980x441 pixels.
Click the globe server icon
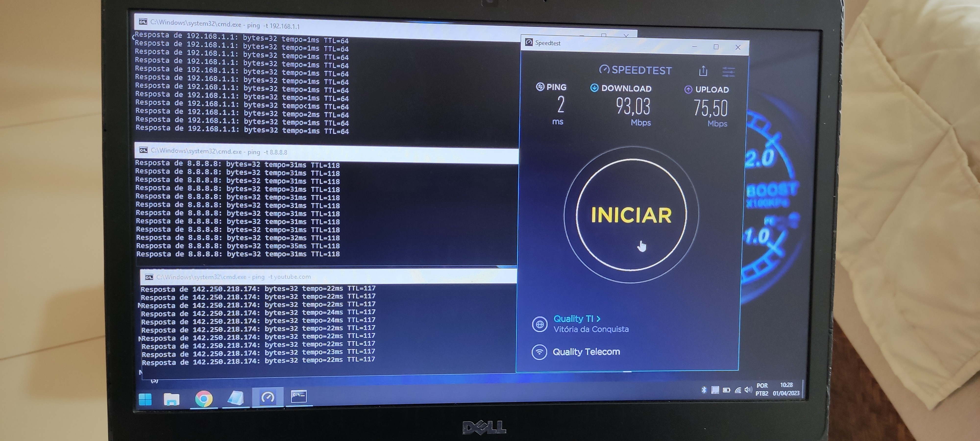click(x=539, y=324)
